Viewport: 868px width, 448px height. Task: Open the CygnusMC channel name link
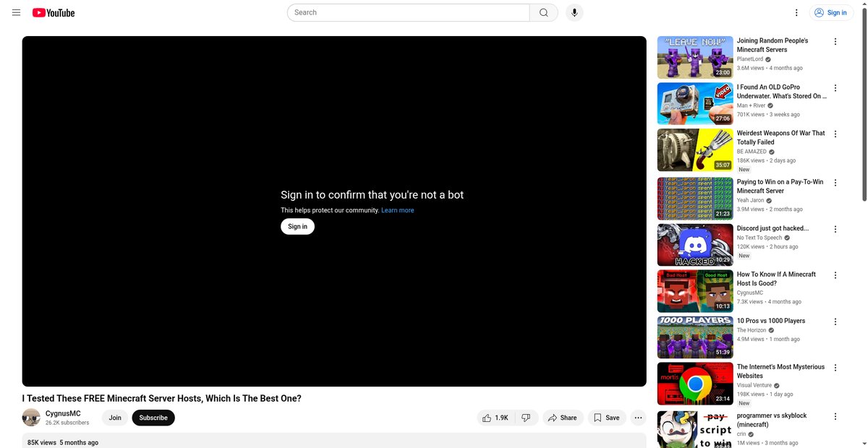tap(63, 413)
